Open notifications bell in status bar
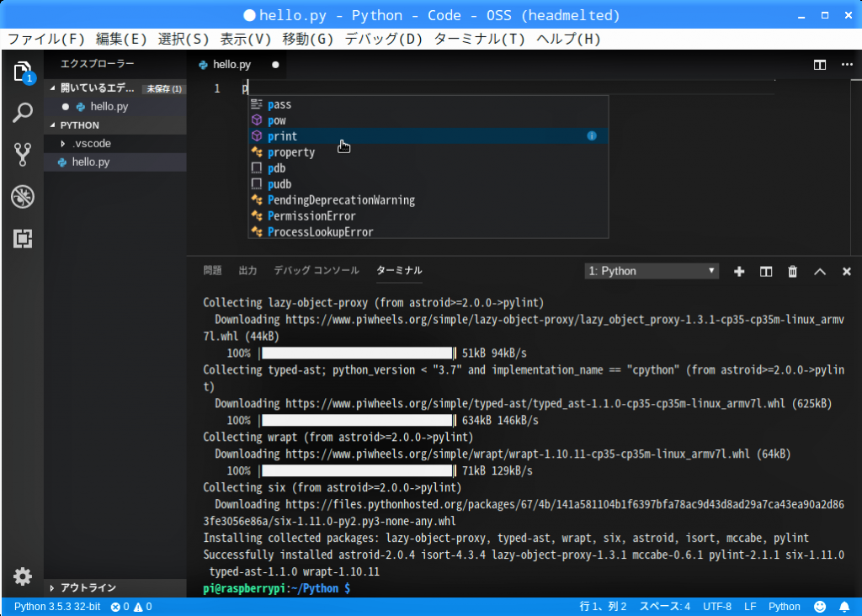The image size is (862, 616). tap(844, 607)
